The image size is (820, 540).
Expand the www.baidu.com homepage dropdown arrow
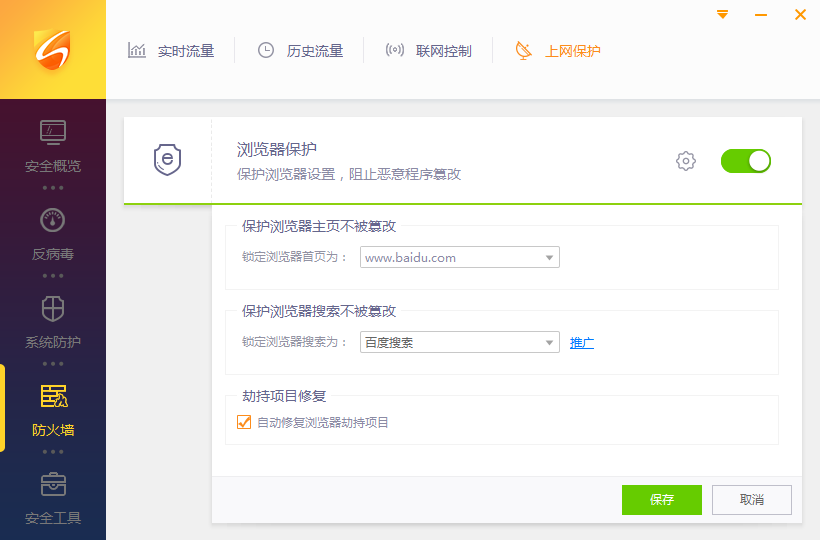(549, 257)
